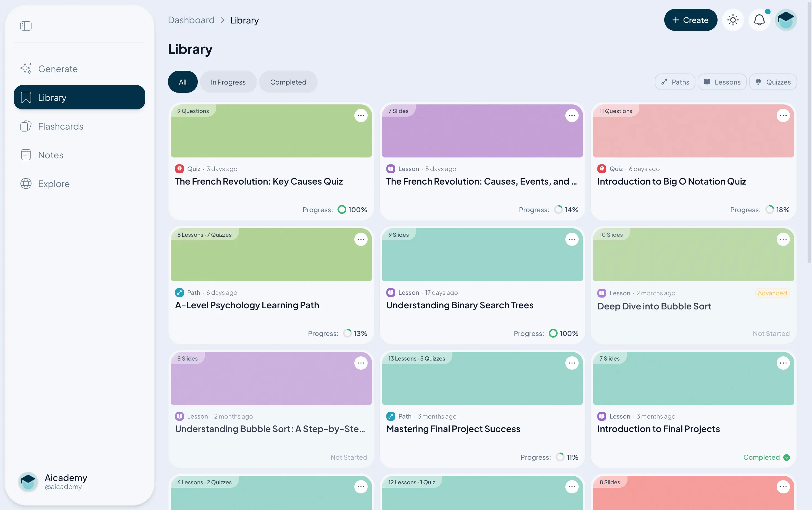
Task: Click the Path icon on Mastering Final Project card
Action: pyautogui.click(x=391, y=416)
